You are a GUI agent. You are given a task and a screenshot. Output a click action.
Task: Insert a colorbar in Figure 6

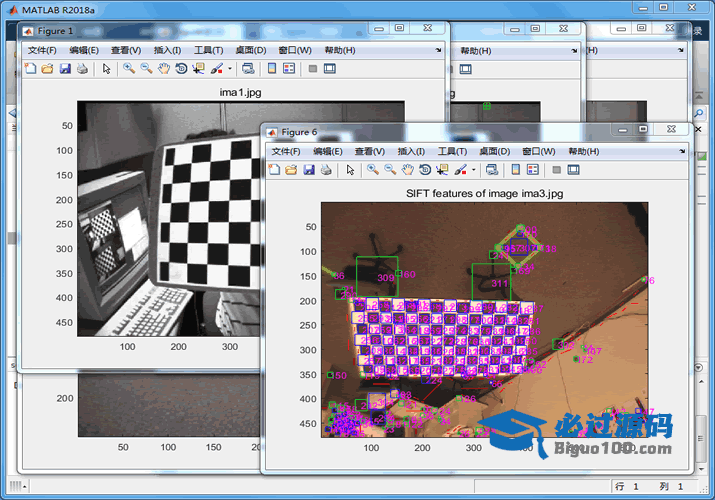[x=515, y=170]
